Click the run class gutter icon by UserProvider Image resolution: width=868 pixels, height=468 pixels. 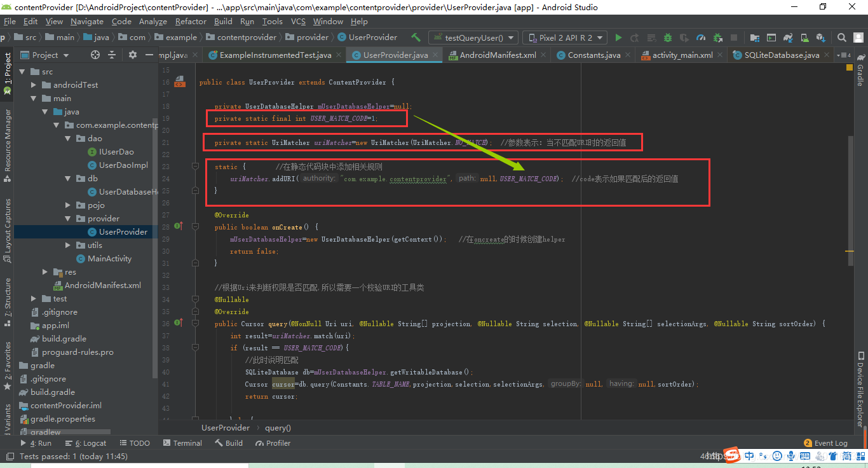(x=180, y=82)
